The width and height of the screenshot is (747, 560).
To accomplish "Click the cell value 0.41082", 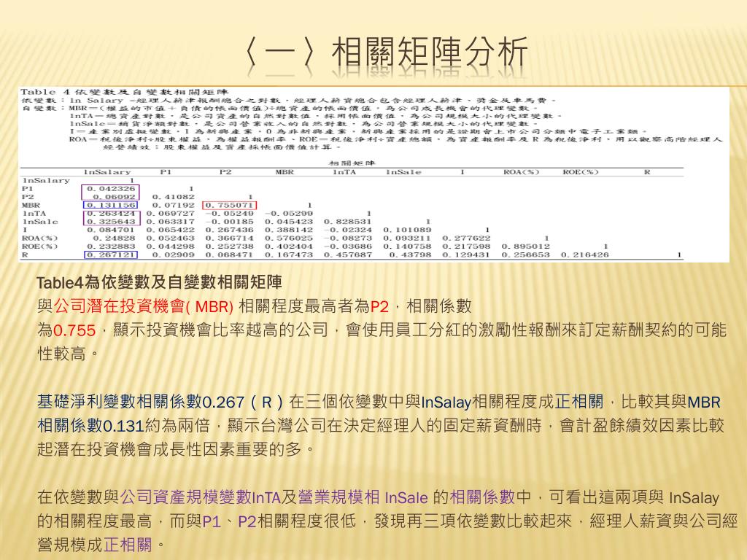I will point(174,197).
